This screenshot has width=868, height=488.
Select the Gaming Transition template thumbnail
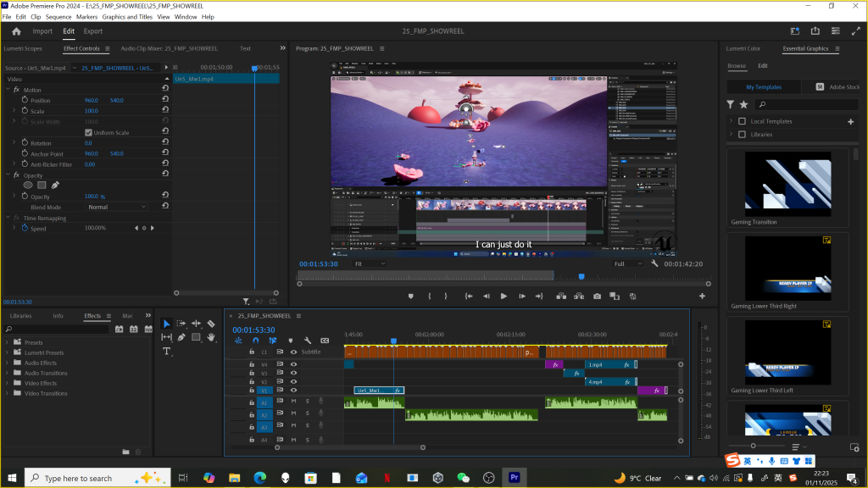click(x=787, y=183)
